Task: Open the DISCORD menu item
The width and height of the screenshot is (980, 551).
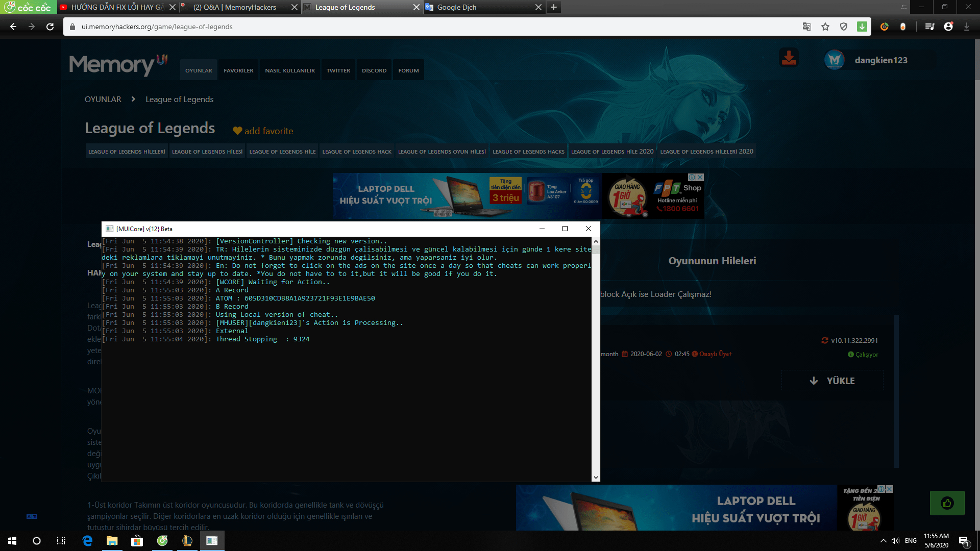Action: click(x=374, y=70)
